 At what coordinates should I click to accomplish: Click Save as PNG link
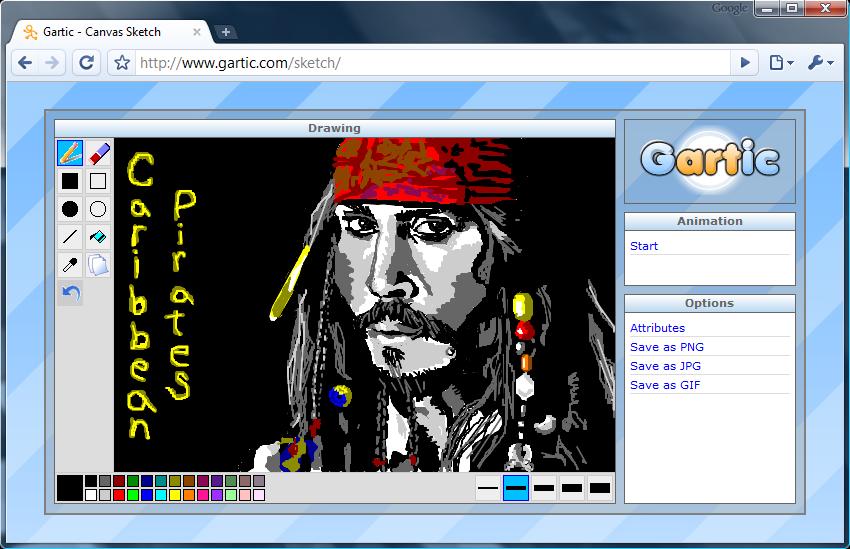667,347
